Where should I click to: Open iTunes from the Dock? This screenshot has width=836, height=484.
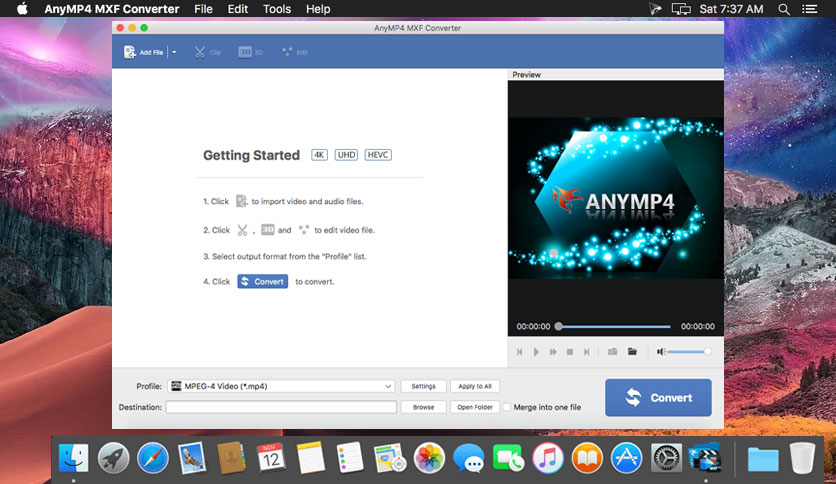pos(548,457)
